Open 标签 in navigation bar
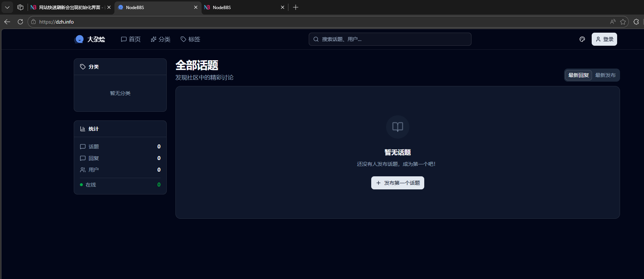644x279 pixels. tap(190, 39)
